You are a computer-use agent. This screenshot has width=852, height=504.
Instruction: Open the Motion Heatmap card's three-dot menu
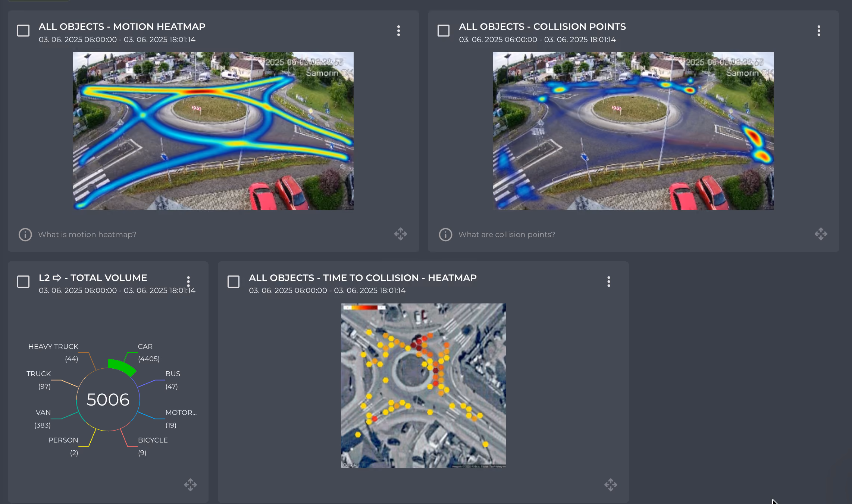(x=398, y=31)
